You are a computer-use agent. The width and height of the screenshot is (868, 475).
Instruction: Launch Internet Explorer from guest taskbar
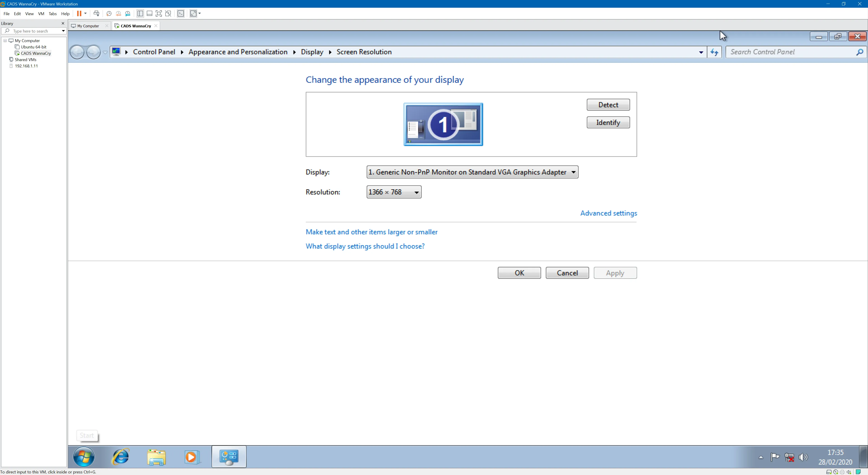pos(120,457)
